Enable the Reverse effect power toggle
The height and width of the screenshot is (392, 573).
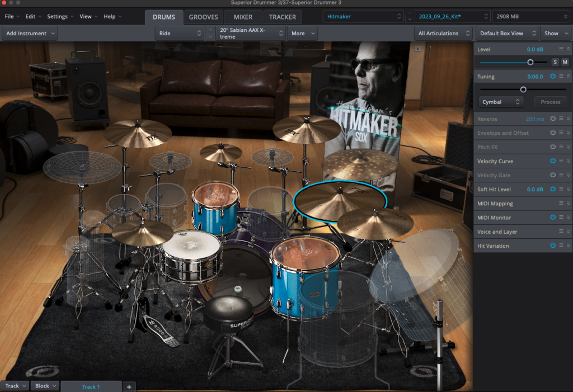pos(553,119)
